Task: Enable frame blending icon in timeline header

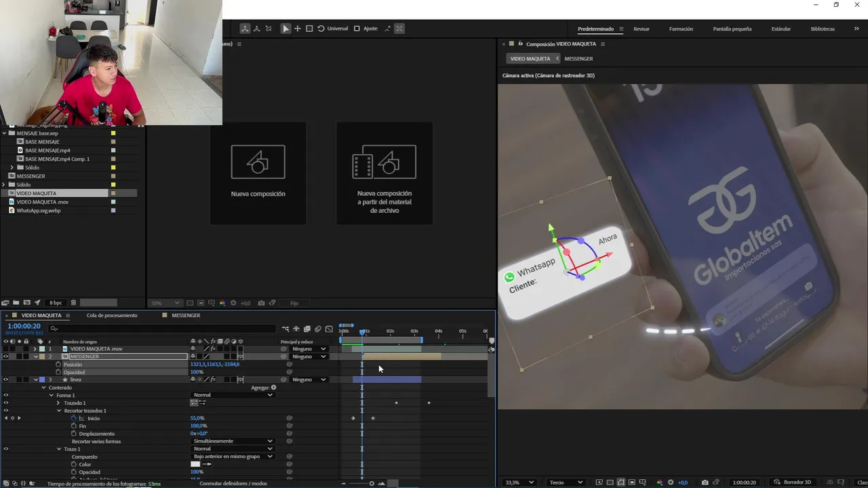Action: pos(307,329)
